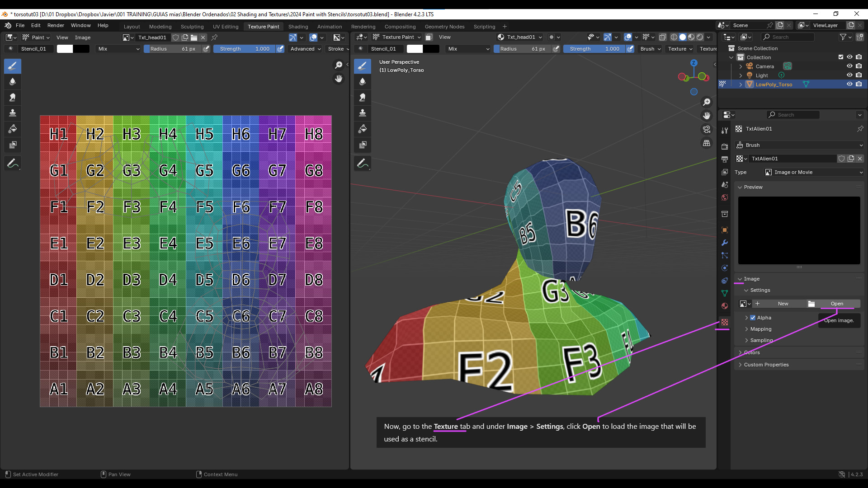Image resolution: width=868 pixels, height=488 pixels.
Task: Click white primary color swatch in image editor
Action: [x=65, y=49]
